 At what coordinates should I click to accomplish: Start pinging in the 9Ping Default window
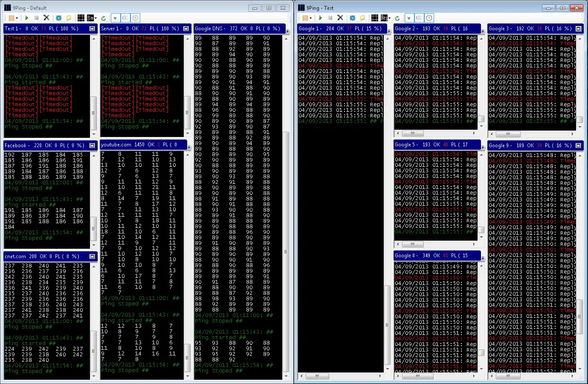(x=26, y=18)
